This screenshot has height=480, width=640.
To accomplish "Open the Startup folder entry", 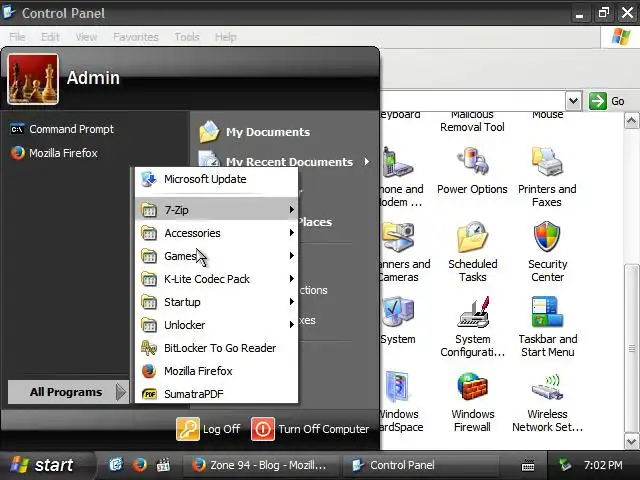I will pos(216,302).
